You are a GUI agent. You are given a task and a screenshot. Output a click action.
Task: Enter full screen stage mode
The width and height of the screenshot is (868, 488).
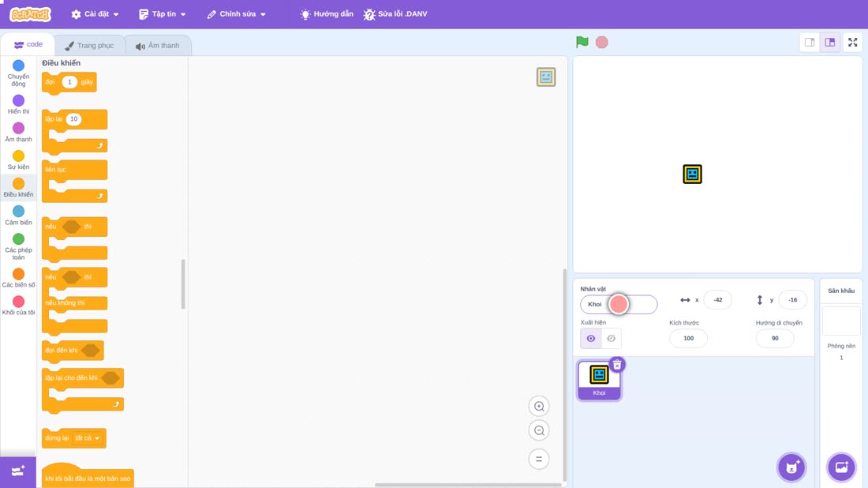coord(852,42)
